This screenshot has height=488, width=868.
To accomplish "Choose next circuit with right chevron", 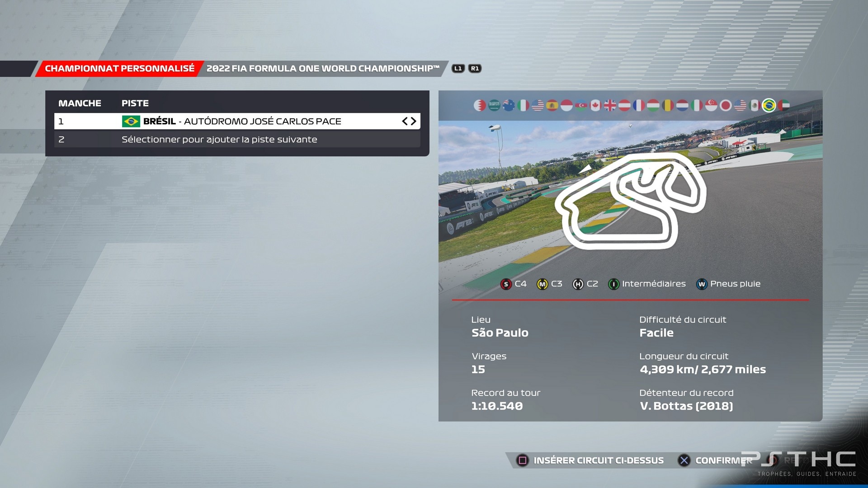I will click(x=413, y=121).
